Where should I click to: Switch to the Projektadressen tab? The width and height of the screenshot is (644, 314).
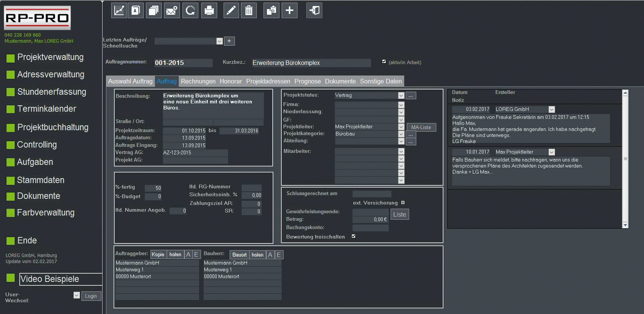268,81
